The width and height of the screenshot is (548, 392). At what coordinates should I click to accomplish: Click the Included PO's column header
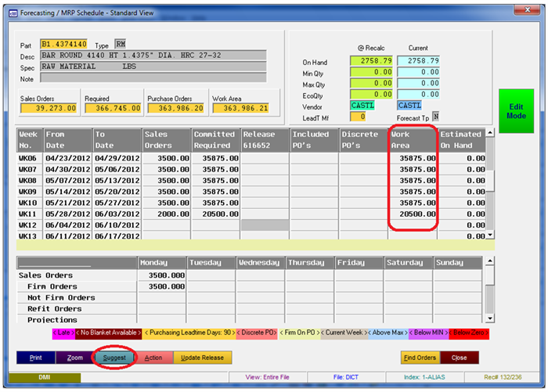point(314,140)
